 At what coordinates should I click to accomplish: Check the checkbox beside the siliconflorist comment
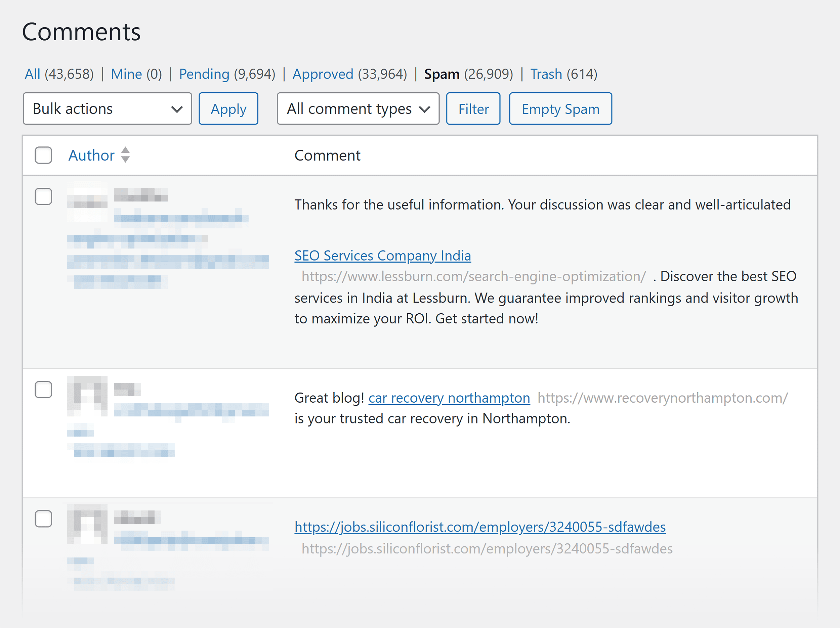click(43, 519)
